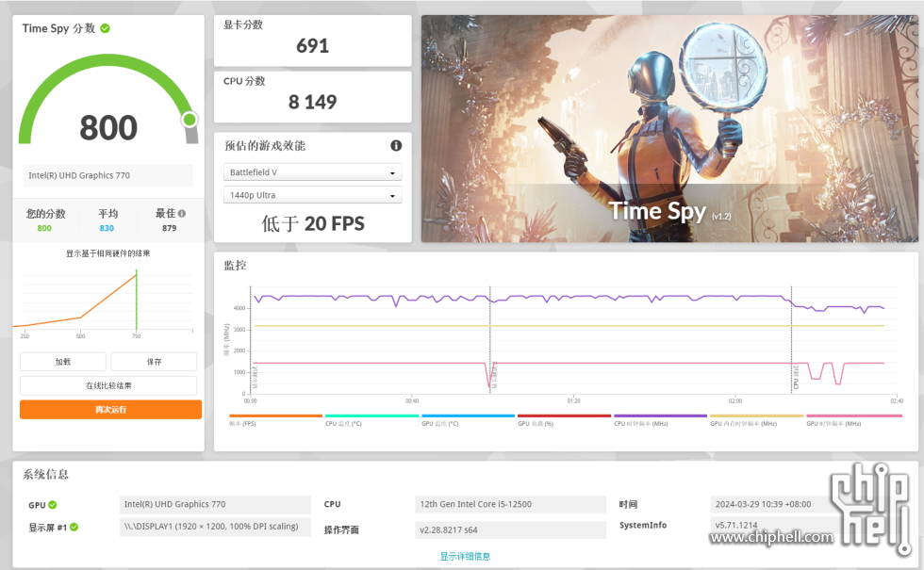Click the 您的分数 value 800

(44, 228)
